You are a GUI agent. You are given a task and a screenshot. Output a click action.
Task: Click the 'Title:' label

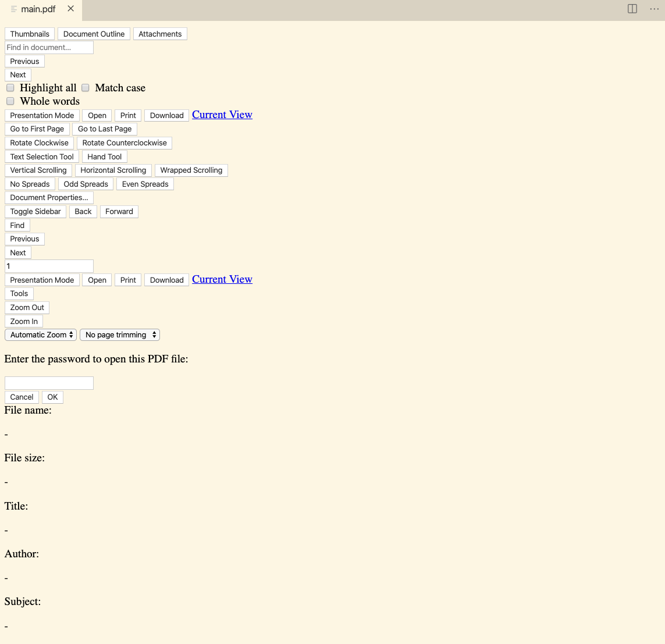(16, 506)
